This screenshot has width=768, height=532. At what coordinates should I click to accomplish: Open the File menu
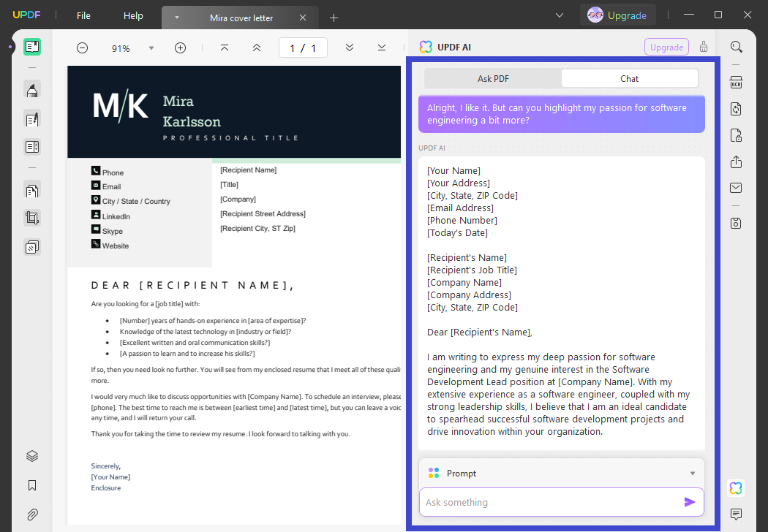[83, 15]
